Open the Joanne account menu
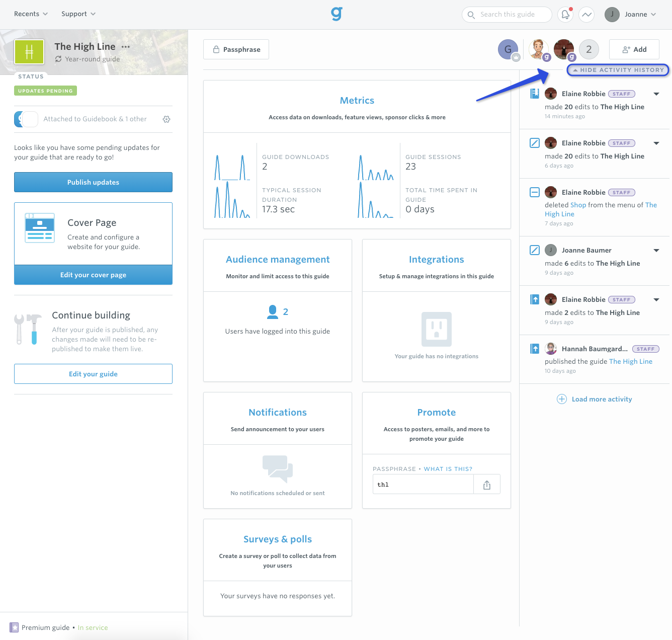The image size is (672, 640). pyautogui.click(x=640, y=14)
